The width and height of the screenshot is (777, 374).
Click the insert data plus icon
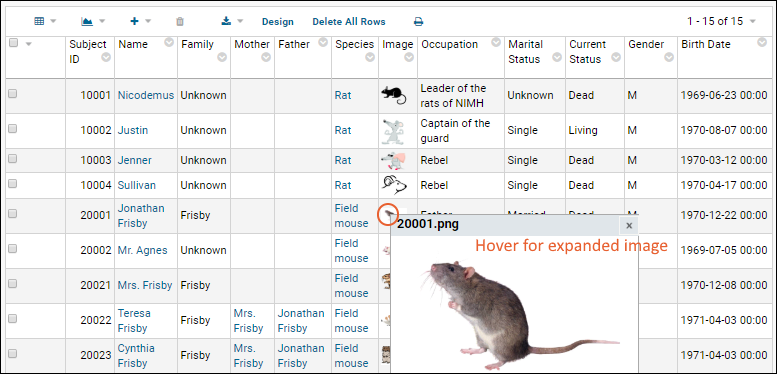pos(134,21)
